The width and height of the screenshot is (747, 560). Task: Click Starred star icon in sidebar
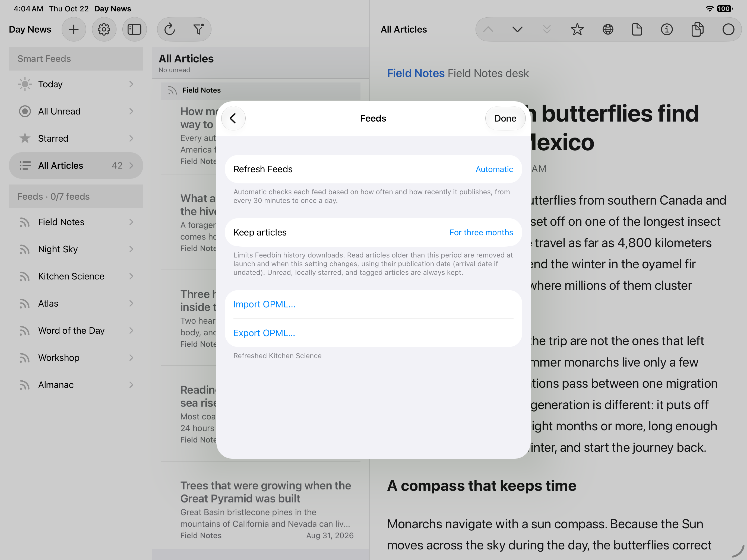[25, 138]
